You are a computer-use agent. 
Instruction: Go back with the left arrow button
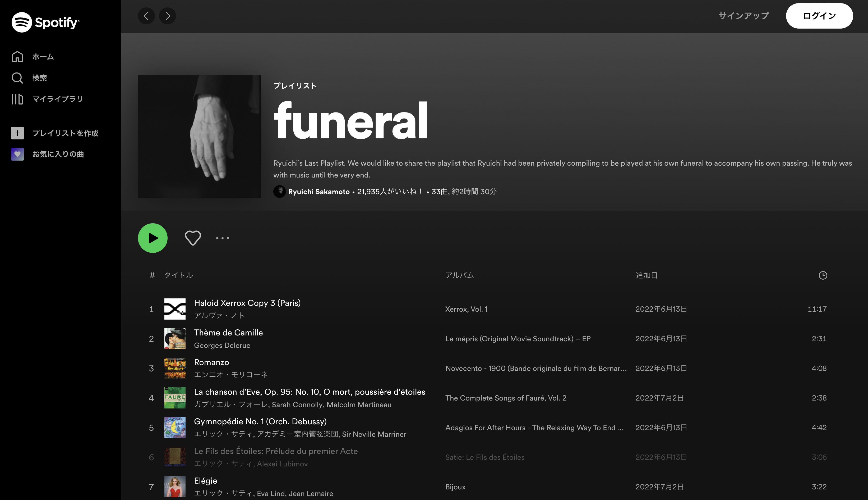click(x=146, y=16)
